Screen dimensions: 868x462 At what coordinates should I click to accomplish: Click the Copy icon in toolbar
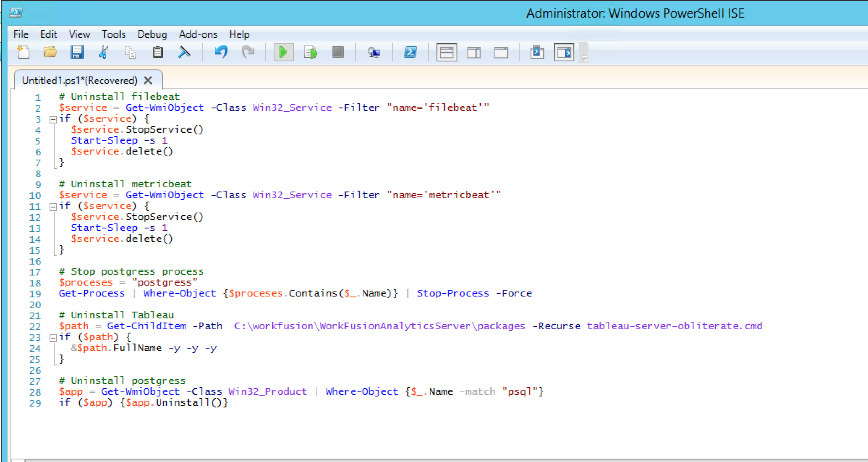tap(131, 52)
